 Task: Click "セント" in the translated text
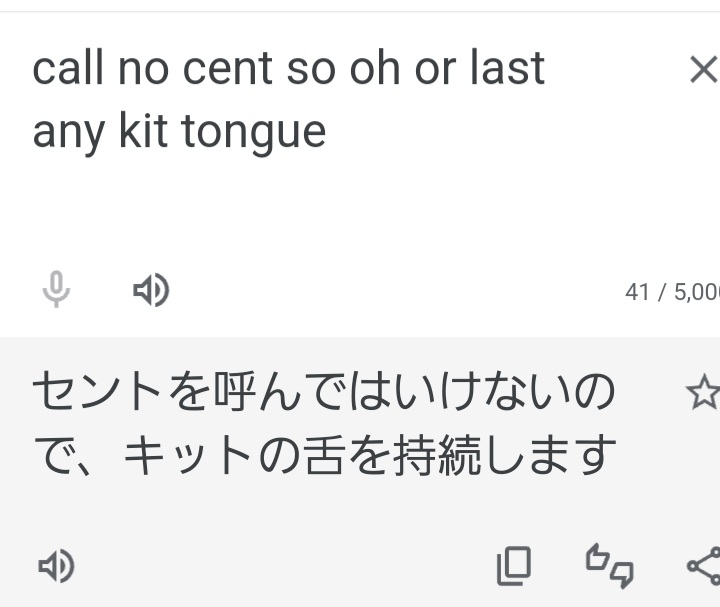coord(96,393)
